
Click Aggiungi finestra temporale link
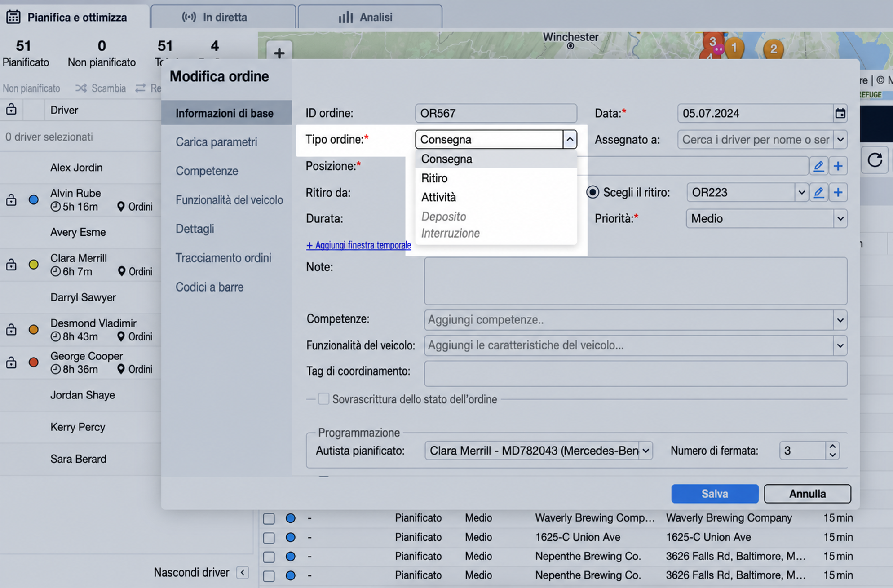358,245
